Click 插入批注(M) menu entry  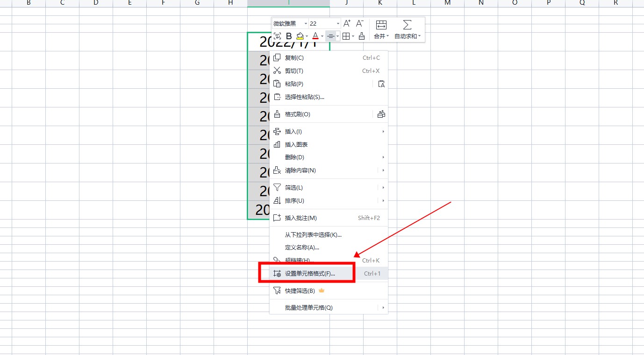tap(301, 218)
